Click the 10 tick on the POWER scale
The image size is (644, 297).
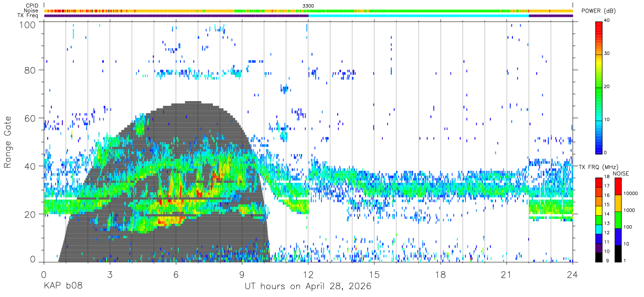pyautogui.click(x=607, y=120)
